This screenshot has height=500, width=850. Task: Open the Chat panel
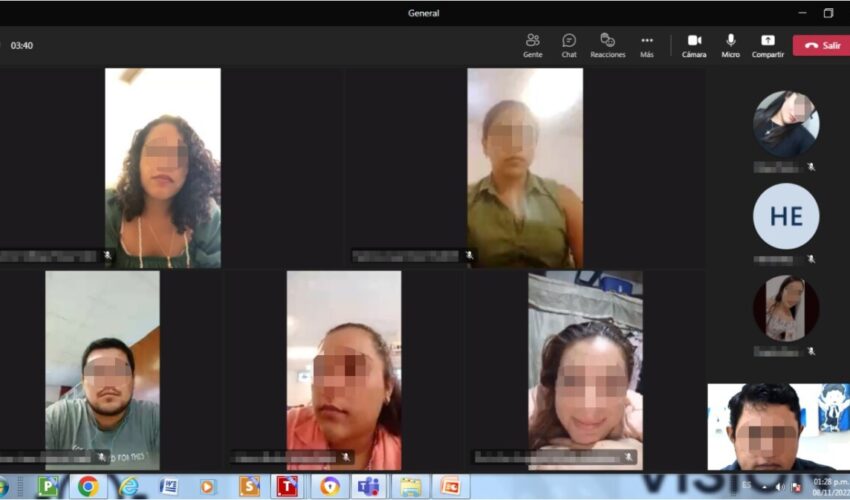569,46
